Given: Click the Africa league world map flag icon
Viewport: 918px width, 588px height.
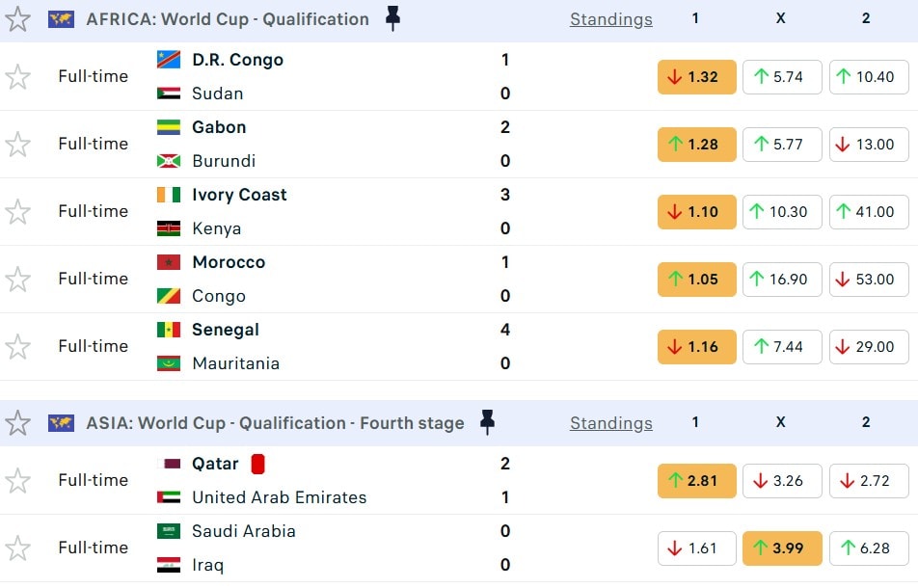Looking at the screenshot, I should click(61, 18).
